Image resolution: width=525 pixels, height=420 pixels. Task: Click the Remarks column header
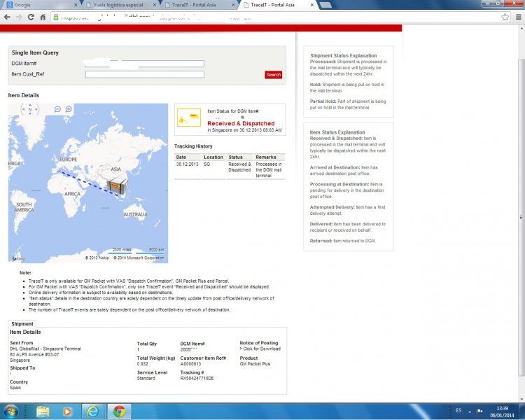pos(269,157)
